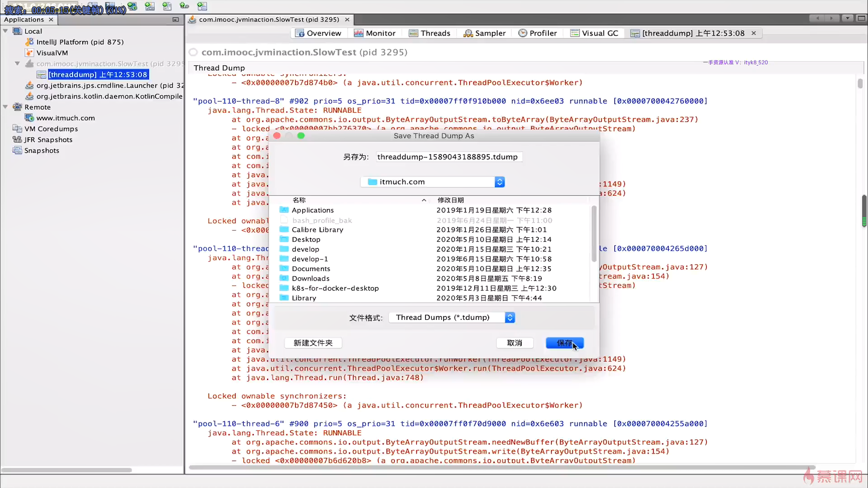This screenshot has width=868, height=488.
Task: Click the Add JMX Connection toolbar icon
Action: [150, 6]
